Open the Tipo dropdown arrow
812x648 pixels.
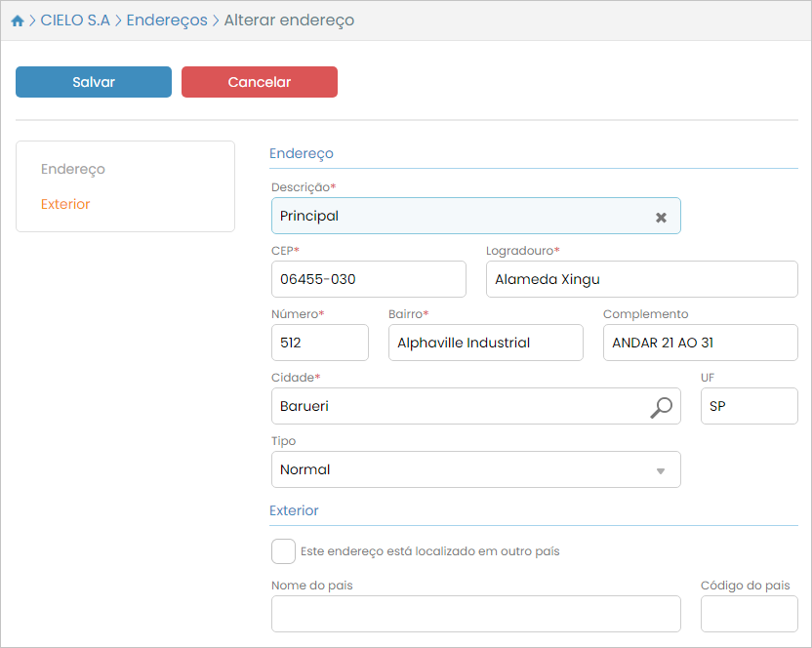coord(661,470)
